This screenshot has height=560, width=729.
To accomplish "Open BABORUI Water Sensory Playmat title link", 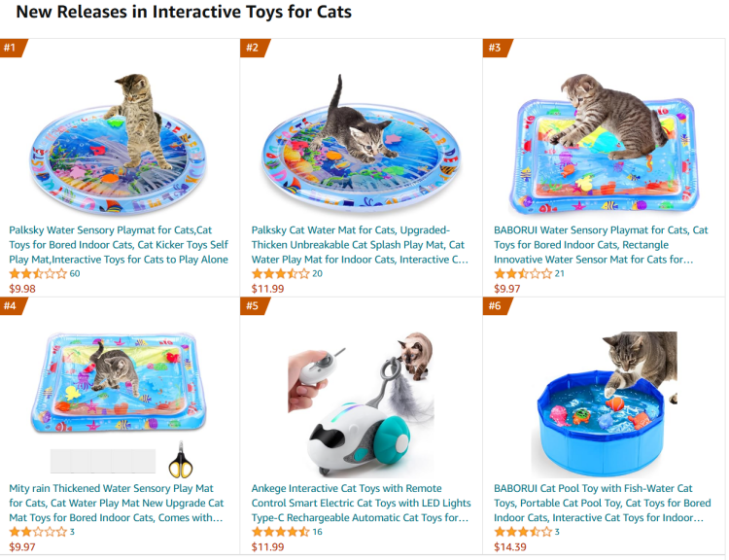I will click(x=602, y=245).
